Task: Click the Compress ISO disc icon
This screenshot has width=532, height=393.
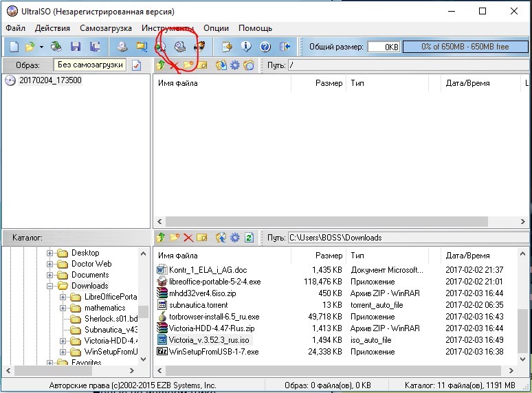Action: pos(161,47)
